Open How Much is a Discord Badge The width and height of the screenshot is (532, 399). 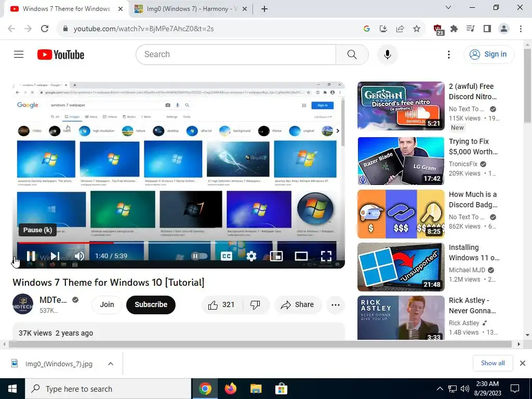(x=473, y=199)
